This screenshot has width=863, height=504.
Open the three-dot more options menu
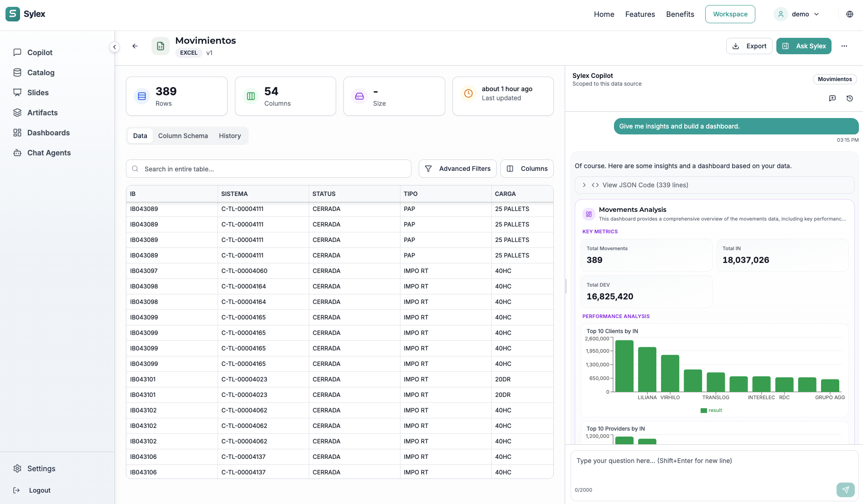(844, 46)
